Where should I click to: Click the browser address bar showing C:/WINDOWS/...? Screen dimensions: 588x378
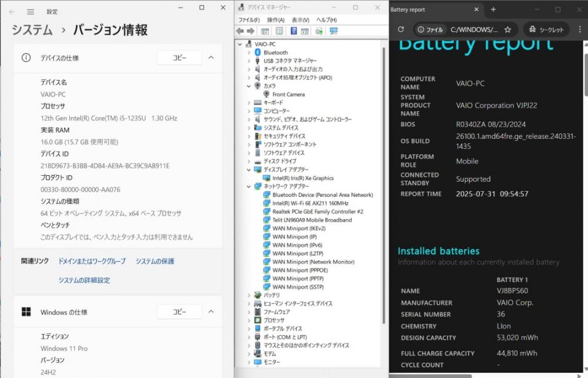474,29
